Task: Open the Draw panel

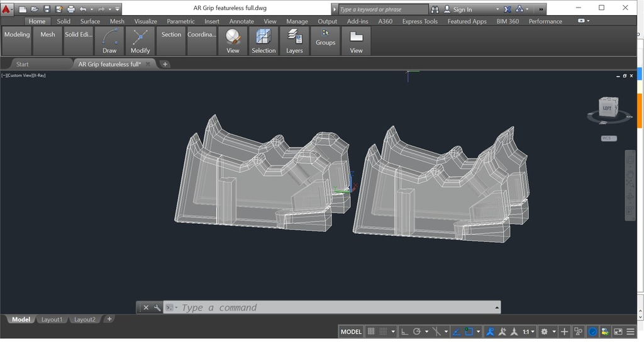Action: [109, 41]
